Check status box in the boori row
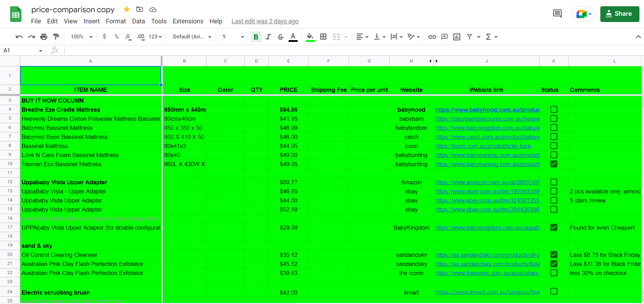This screenshot has height=304, width=644. 554,146
